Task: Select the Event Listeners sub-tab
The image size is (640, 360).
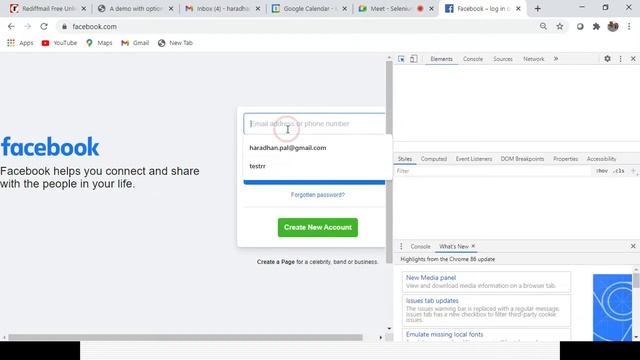Action: (x=473, y=159)
